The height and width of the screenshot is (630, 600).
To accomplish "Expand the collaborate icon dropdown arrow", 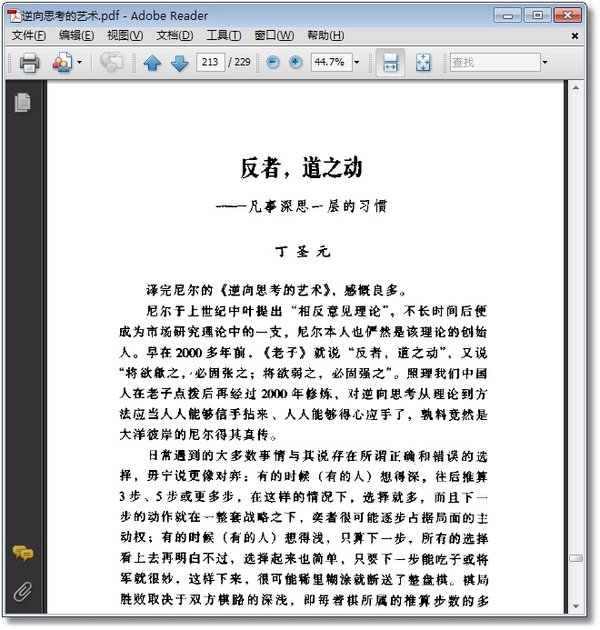I will pyautogui.click(x=79, y=62).
